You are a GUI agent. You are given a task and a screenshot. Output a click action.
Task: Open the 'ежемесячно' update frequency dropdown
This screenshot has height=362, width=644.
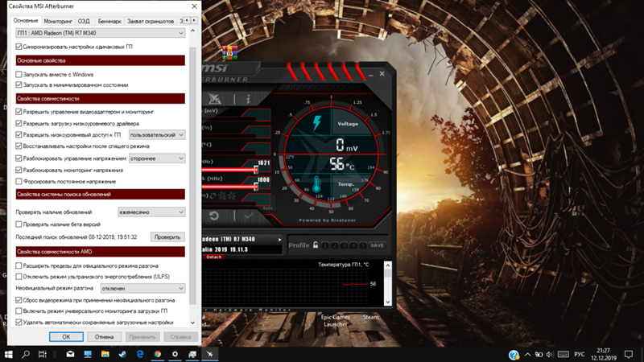pos(151,212)
